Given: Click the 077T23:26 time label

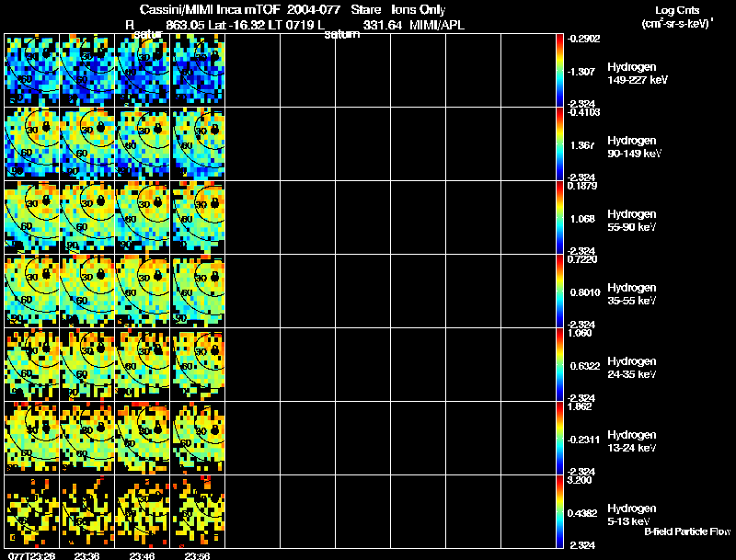Looking at the screenshot, I should coord(31,555).
